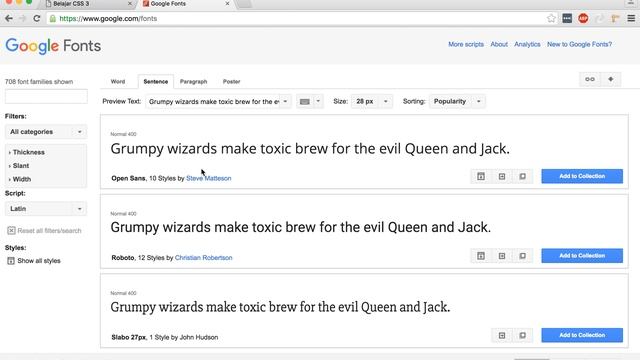The height and width of the screenshot is (360, 640).
Task: Bookmark page with the star icon
Action: point(551,18)
